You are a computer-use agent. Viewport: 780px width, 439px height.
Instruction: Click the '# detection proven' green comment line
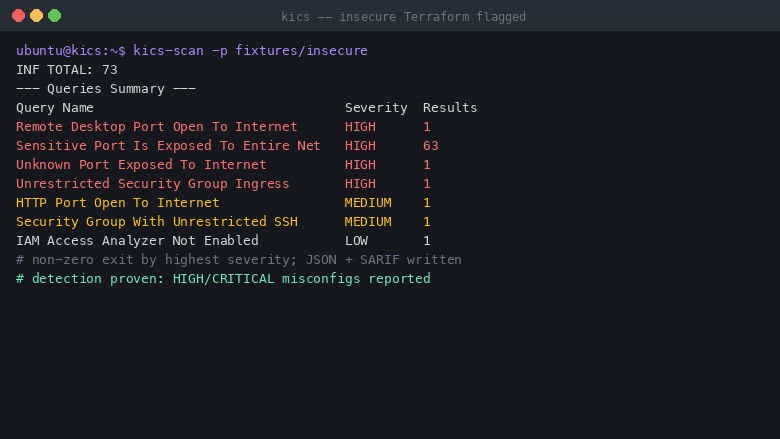click(223, 278)
